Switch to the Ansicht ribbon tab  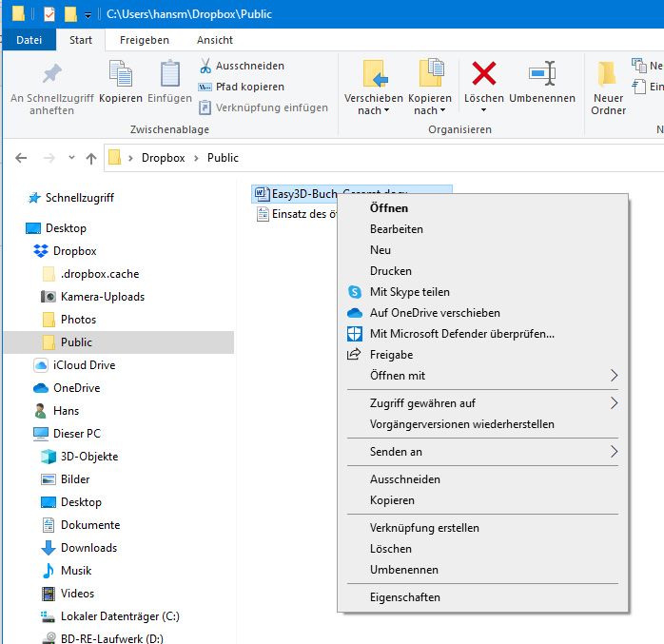[x=214, y=40]
